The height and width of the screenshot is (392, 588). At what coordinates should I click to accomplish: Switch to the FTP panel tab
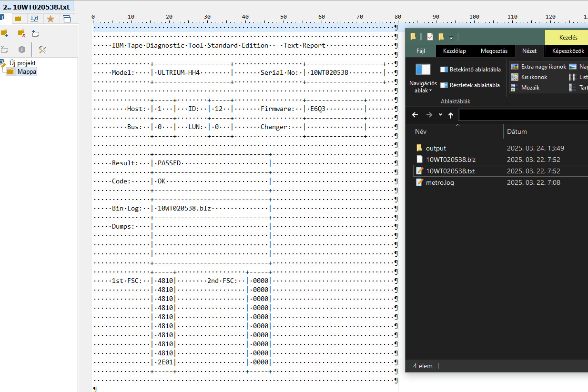(34, 19)
